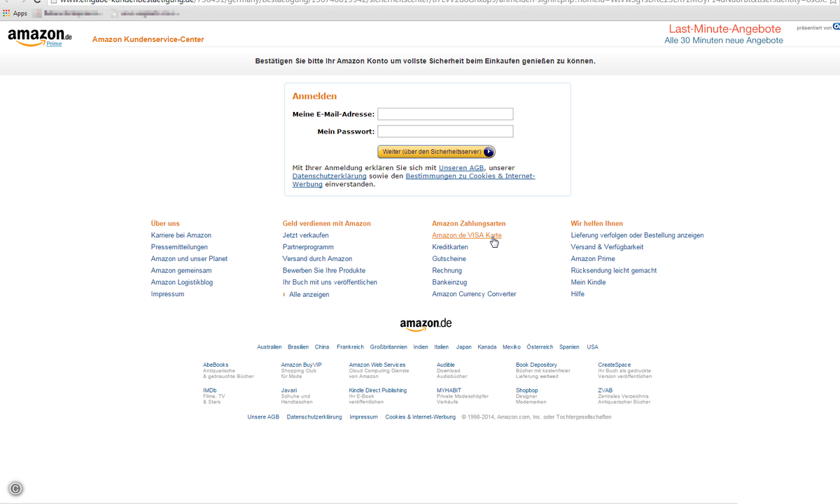Open Versand & Verfügbarkeit link
Viewport: 840px width, 504px height.
pyautogui.click(x=607, y=247)
